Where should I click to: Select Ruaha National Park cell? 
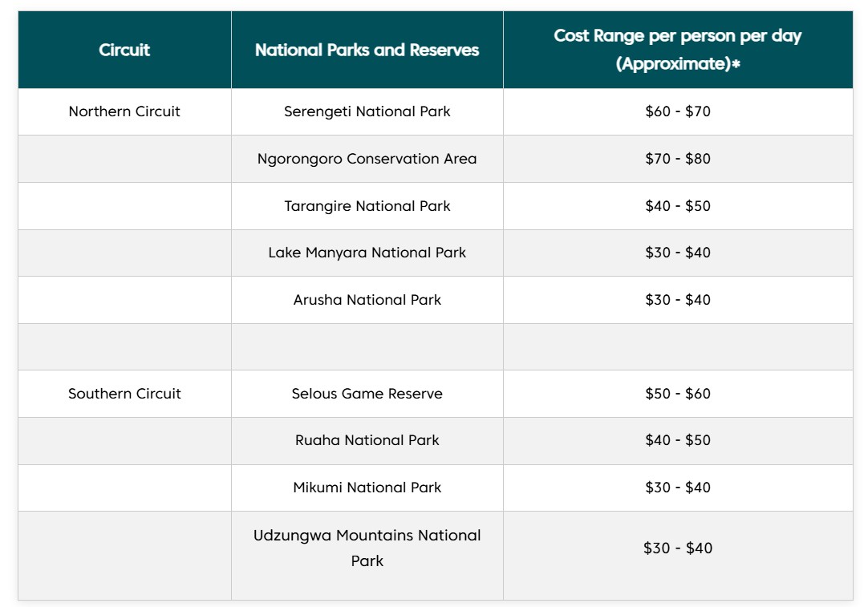click(x=367, y=440)
